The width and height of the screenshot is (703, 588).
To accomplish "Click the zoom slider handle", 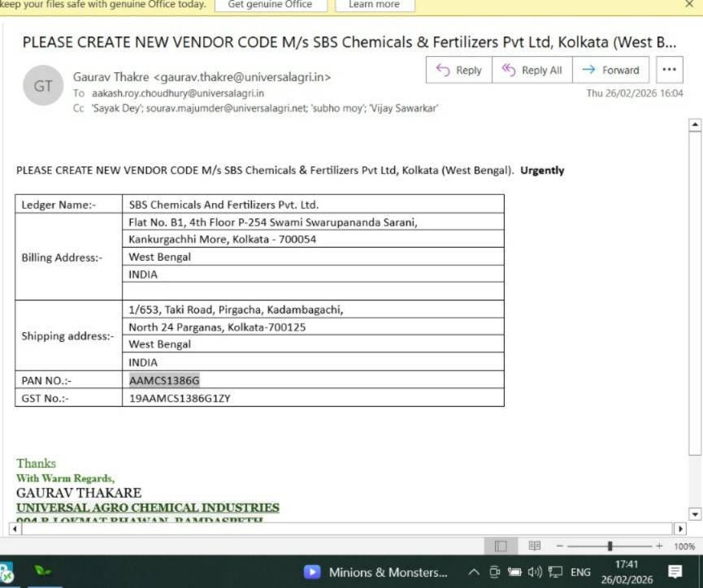I will [x=610, y=547].
